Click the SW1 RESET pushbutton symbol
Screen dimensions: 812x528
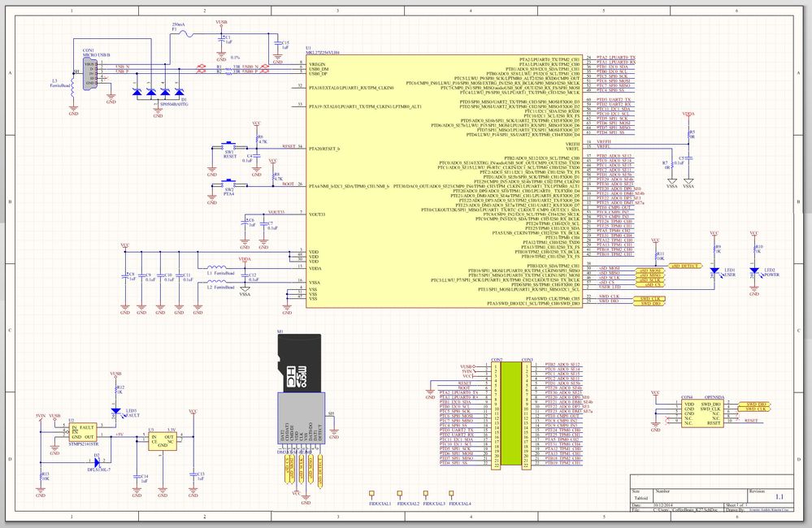click(228, 145)
